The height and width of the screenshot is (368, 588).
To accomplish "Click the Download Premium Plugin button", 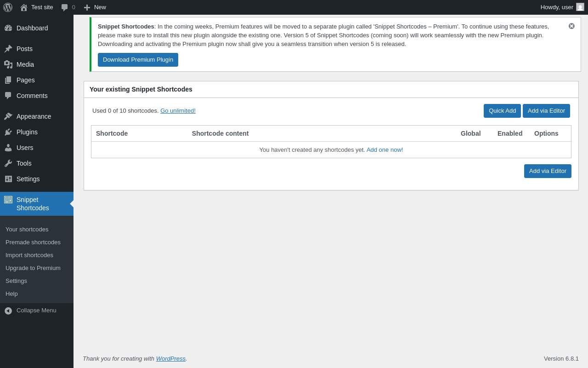I will point(138,60).
